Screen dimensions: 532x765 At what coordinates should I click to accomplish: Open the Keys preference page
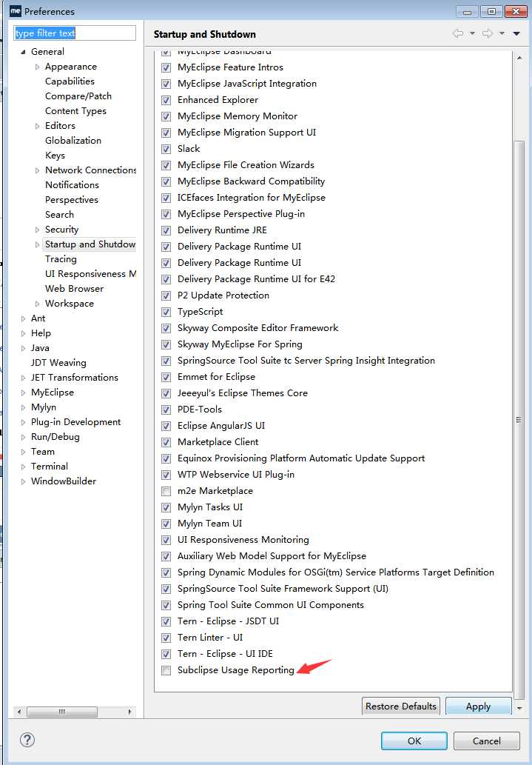pyautogui.click(x=55, y=155)
